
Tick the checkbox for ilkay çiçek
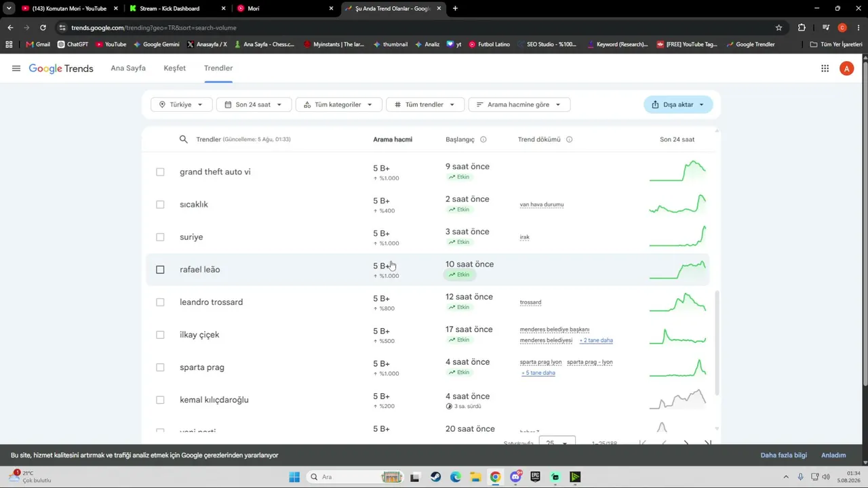(x=160, y=335)
